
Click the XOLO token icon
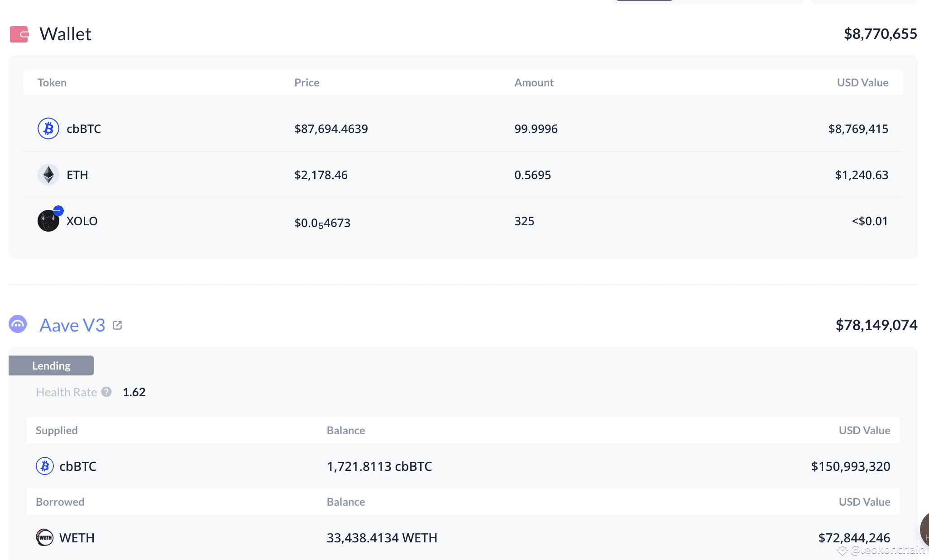pyautogui.click(x=48, y=221)
